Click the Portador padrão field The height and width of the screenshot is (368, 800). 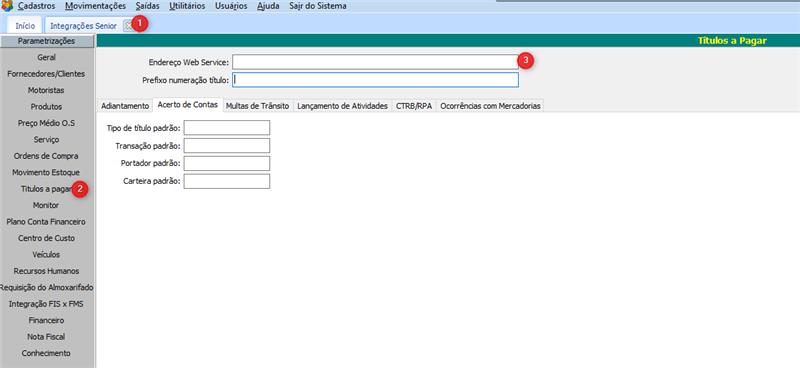pyautogui.click(x=227, y=163)
